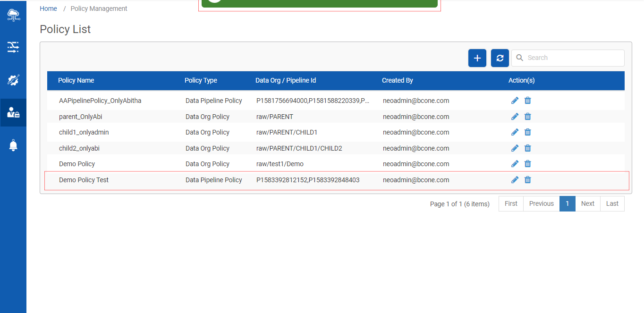Open the pipeline flow icon in sidebar
The width and height of the screenshot is (644, 313).
click(x=13, y=47)
